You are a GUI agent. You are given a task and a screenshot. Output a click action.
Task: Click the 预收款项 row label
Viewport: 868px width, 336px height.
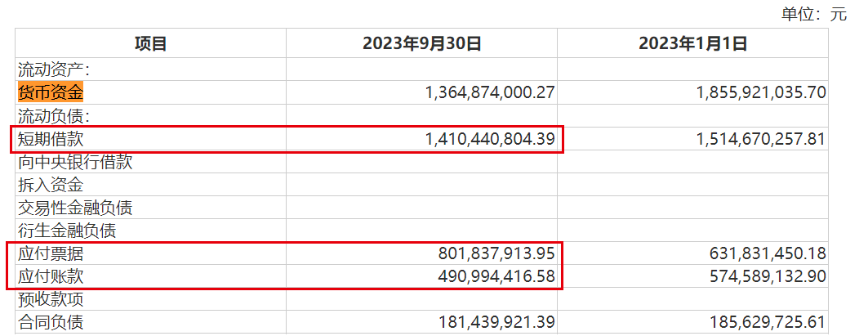(x=51, y=300)
